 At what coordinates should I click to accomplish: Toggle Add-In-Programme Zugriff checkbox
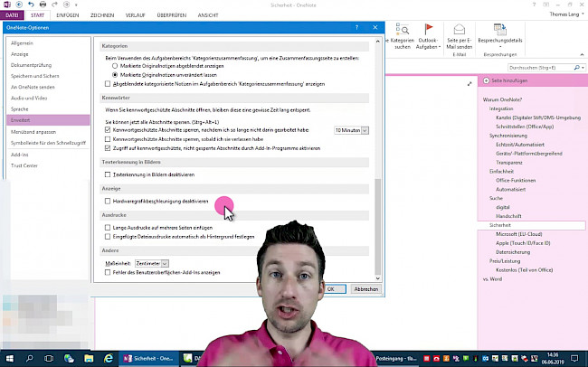pyautogui.click(x=108, y=148)
